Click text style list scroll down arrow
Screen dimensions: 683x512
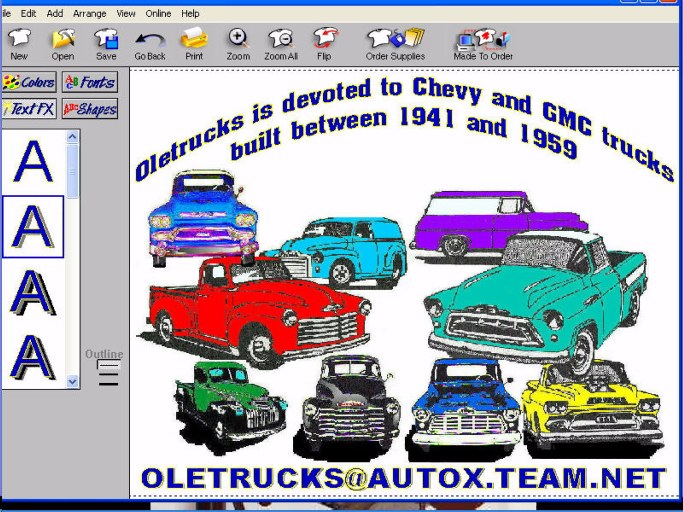click(72, 382)
